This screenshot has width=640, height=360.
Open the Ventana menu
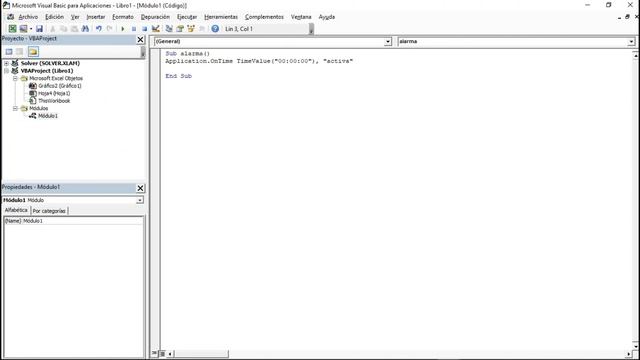[x=301, y=17]
